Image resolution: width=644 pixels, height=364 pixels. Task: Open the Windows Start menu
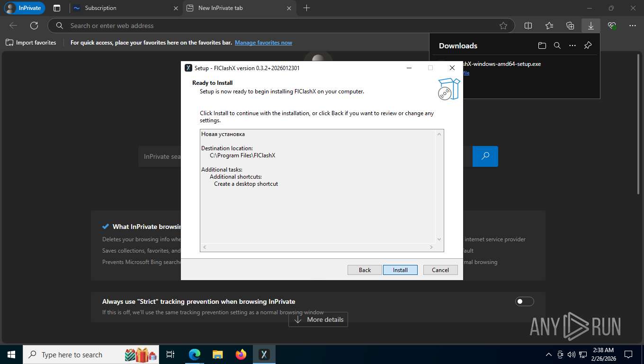point(11,355)
